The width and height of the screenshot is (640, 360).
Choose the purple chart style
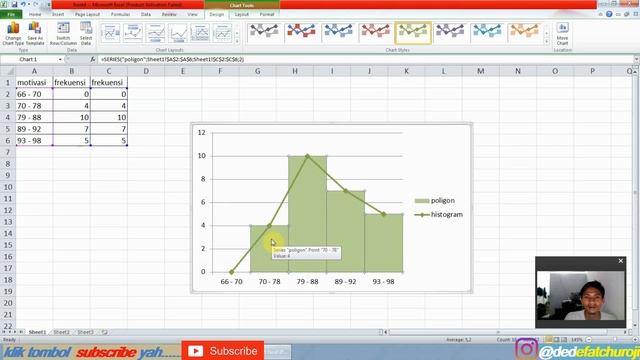pos(450,33)
